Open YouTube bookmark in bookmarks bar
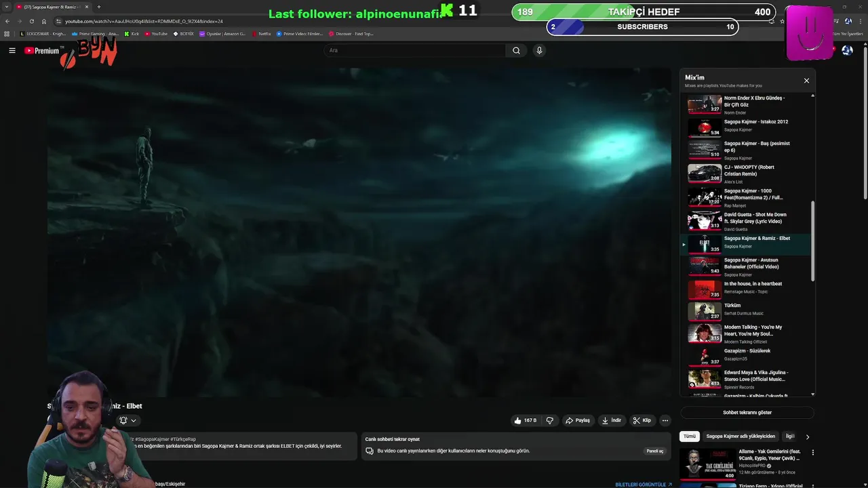The height and width of the screenshot is (488, 868). [156, 34]
